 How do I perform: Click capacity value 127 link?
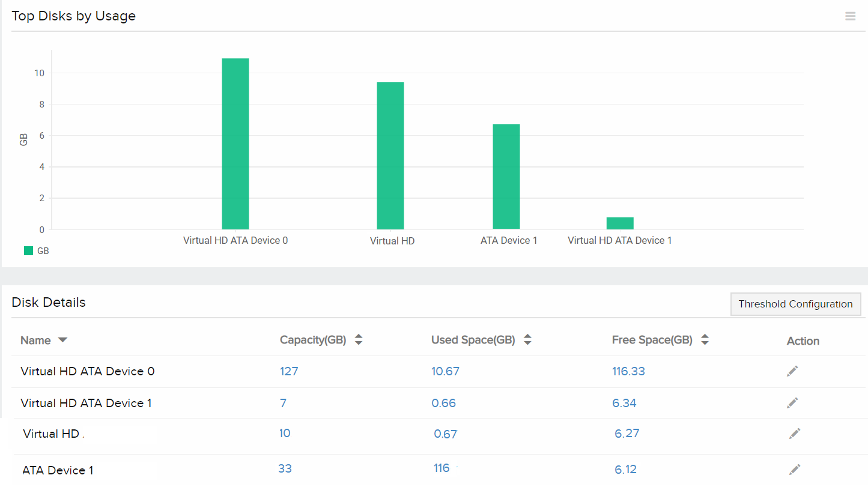[289, 371]
